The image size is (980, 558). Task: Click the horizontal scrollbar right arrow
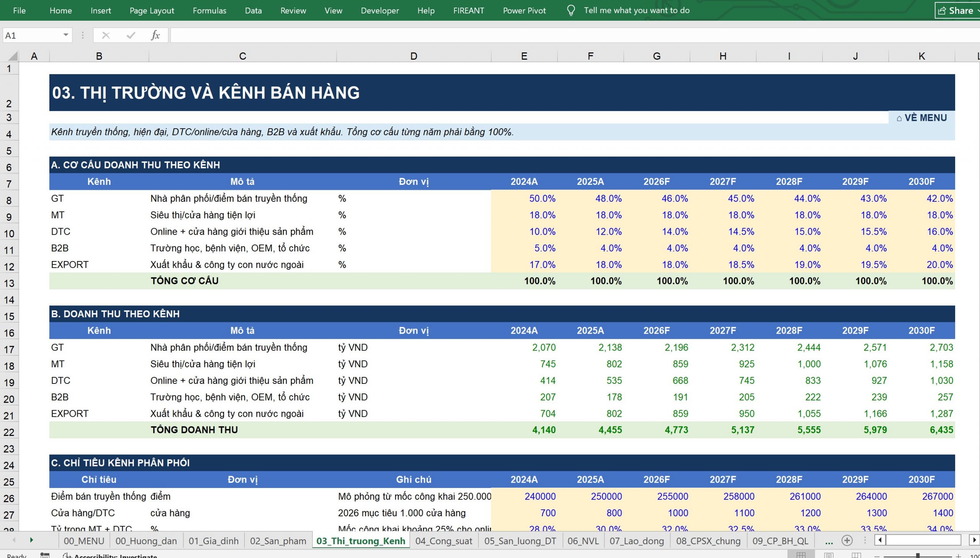click(x=974, y=540)
